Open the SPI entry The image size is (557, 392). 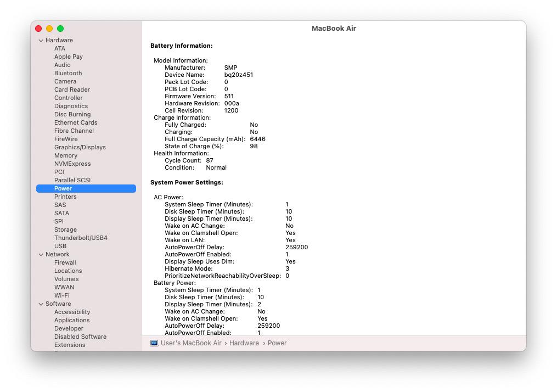pyautogui.click(x=59, y=221)
